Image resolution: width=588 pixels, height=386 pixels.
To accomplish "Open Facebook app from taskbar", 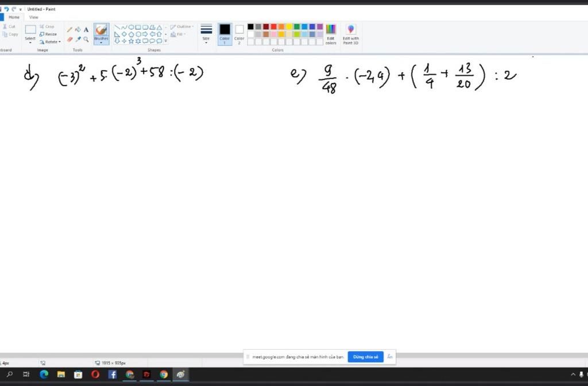I will coord(112,375).
